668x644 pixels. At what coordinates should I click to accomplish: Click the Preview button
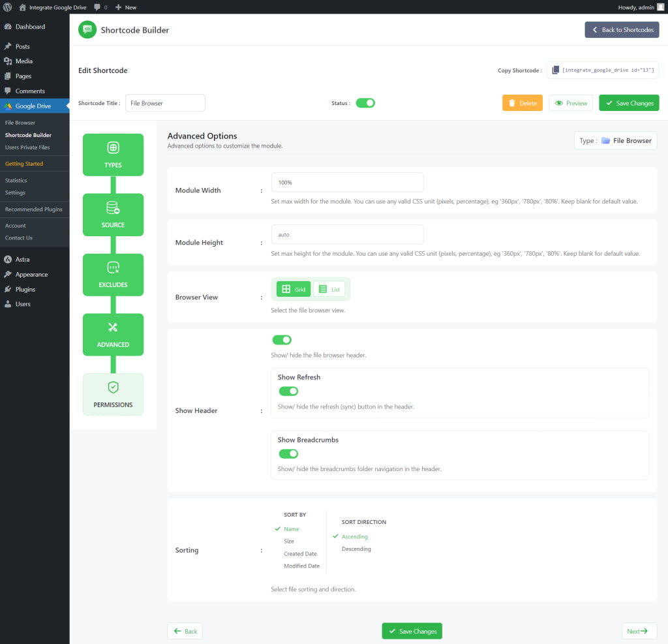(570, 103)
